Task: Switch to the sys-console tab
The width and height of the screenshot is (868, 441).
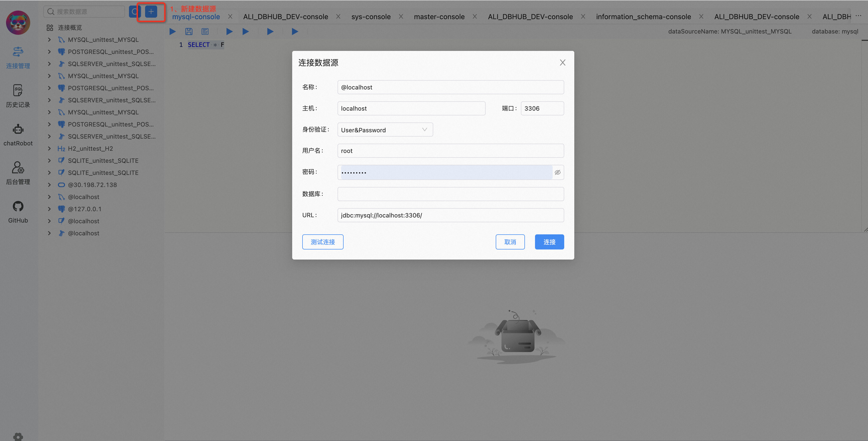Action: point(371,17)
